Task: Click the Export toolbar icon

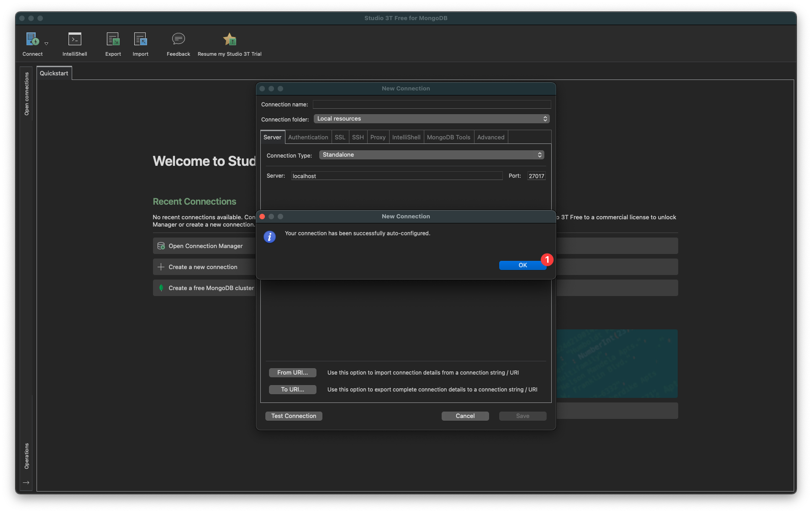Action: coord(113,39)
